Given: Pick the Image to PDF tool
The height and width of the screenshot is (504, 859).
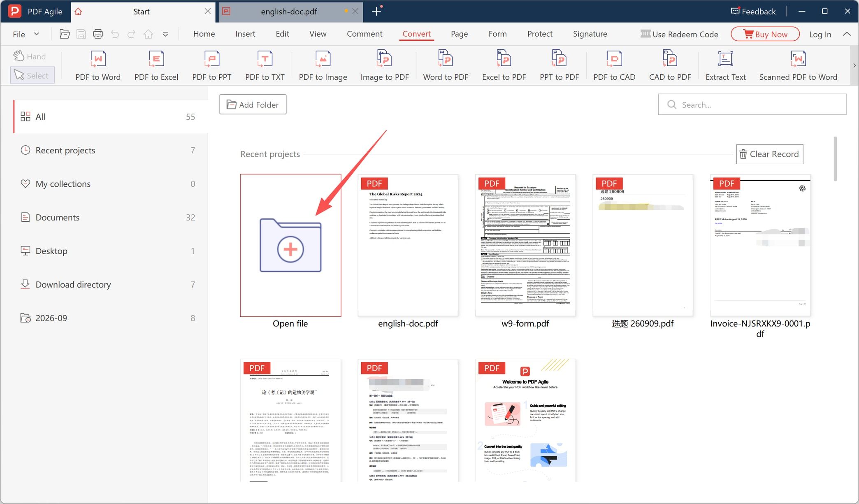Looking at the screenshot, I should (x=385, y=65).
